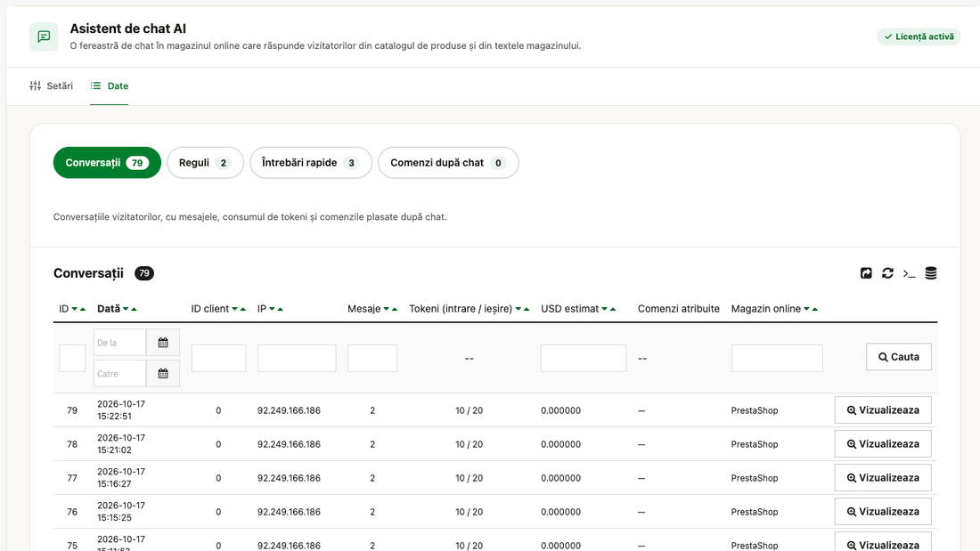Focus the ID client filter field
The image size is (980, 551).
(x=219, y=358)
